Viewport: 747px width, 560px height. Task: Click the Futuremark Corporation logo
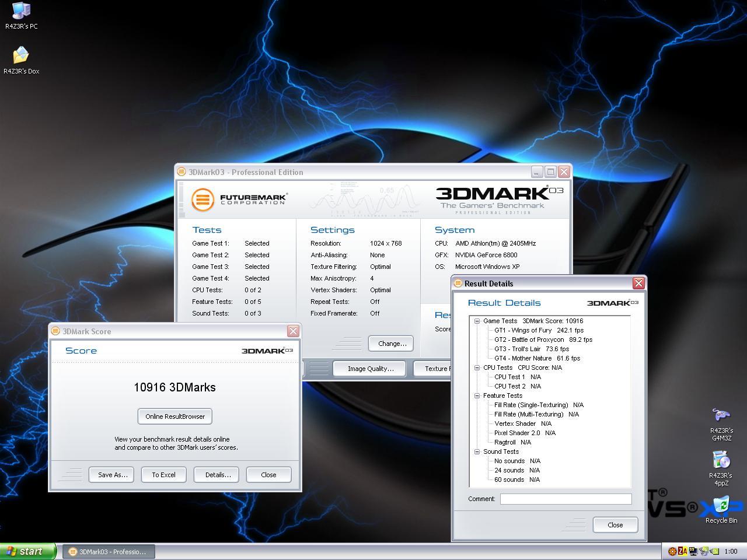(x=239, y=199)
